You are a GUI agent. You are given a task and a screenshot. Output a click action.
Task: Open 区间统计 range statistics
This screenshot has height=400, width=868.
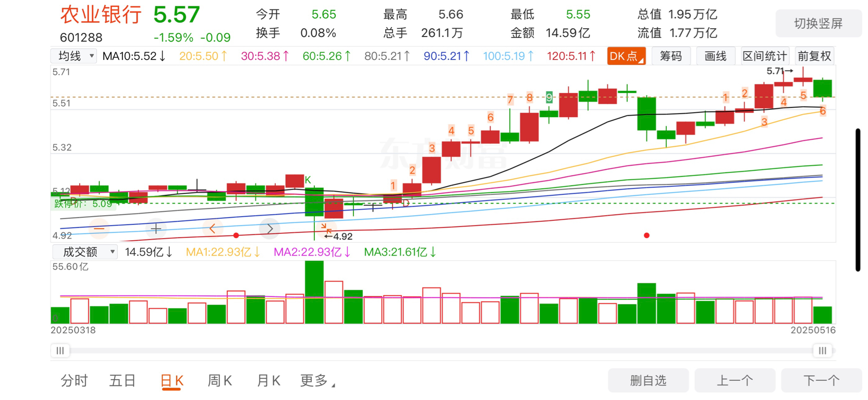coord(765,56)
